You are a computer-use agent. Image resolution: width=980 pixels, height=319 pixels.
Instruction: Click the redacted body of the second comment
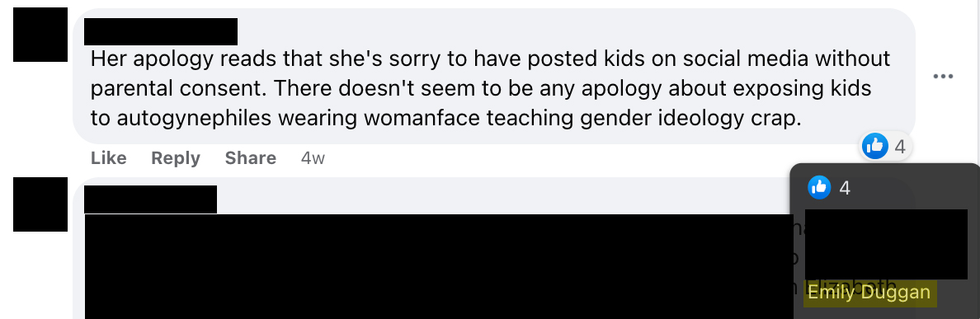(x=439, y=266)
